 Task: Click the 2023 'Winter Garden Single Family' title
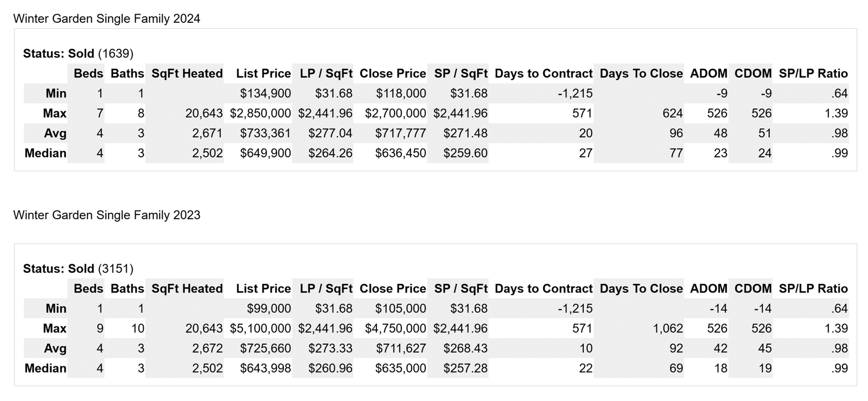coord(106,215)
